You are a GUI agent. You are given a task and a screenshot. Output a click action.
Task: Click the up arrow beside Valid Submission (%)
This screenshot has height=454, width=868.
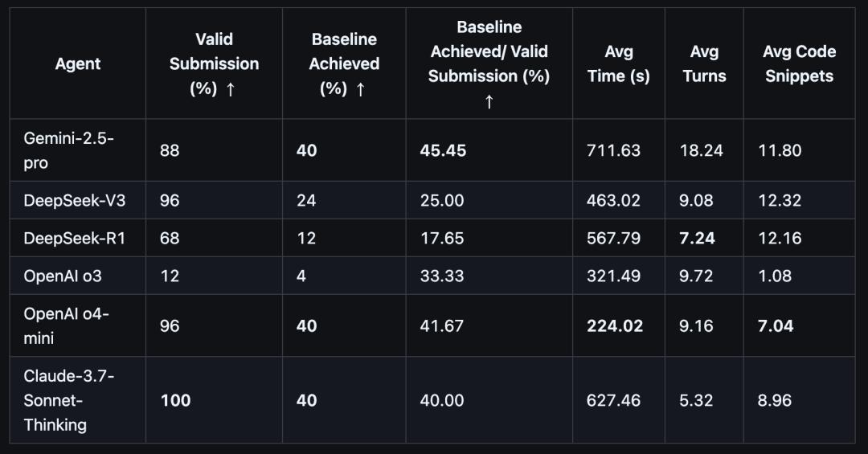(x=231, y=89)
